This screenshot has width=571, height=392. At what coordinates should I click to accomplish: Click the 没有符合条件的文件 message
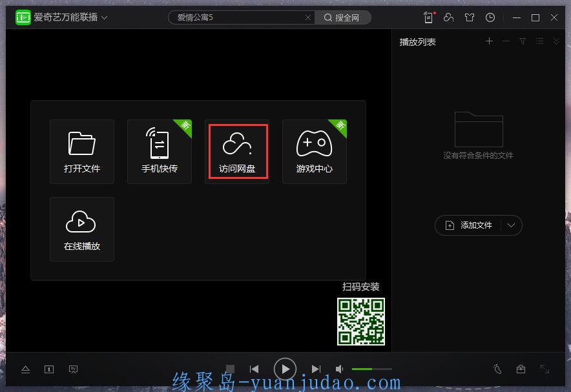[479, 156]
